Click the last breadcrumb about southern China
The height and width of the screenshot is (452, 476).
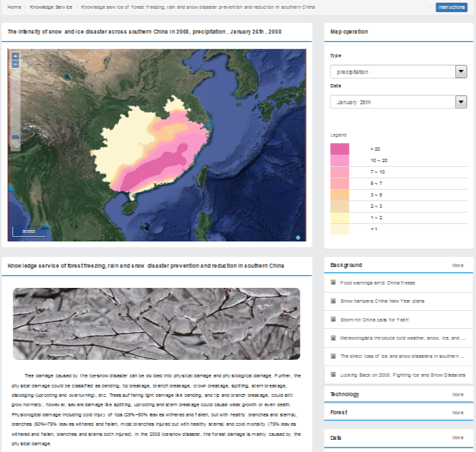(x=198, y=7)
